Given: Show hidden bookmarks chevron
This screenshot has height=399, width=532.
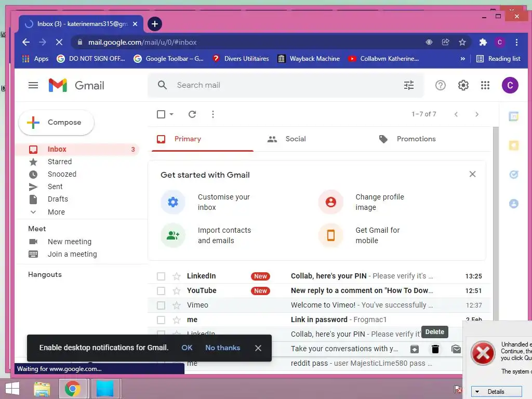Looking at the screenshot, I should [x=463, y=59].
